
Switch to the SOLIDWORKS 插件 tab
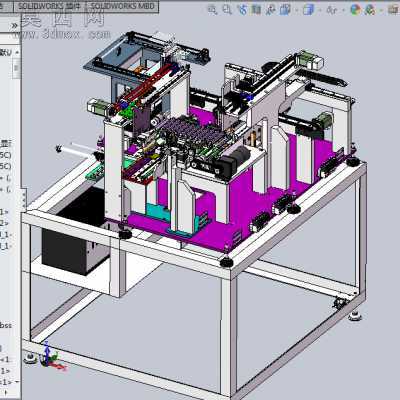49,6
